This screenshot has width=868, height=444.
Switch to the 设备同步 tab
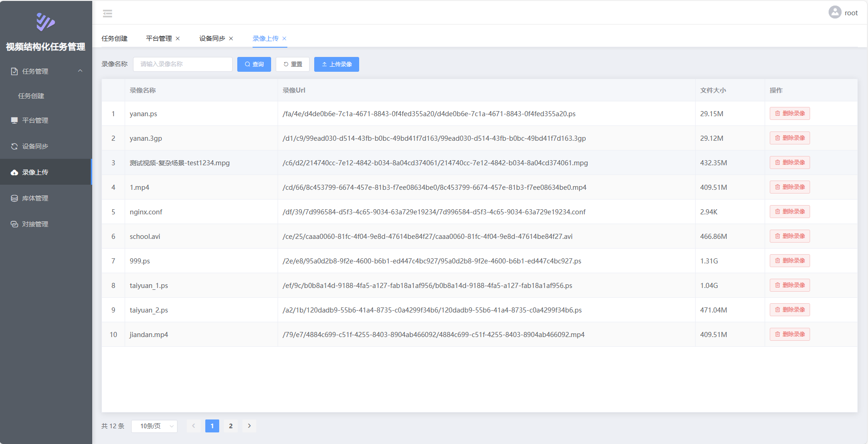(x=212, y=38)
